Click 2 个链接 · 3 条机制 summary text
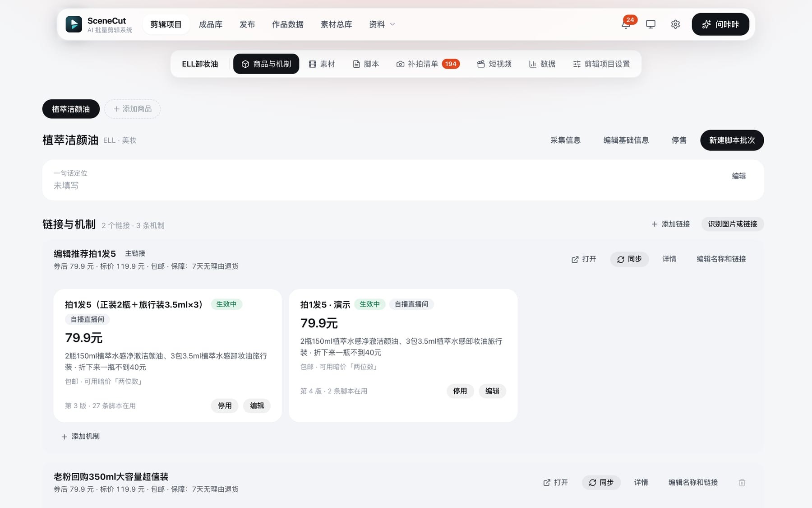Screen dimensions: 812x508 click(133, 225)
